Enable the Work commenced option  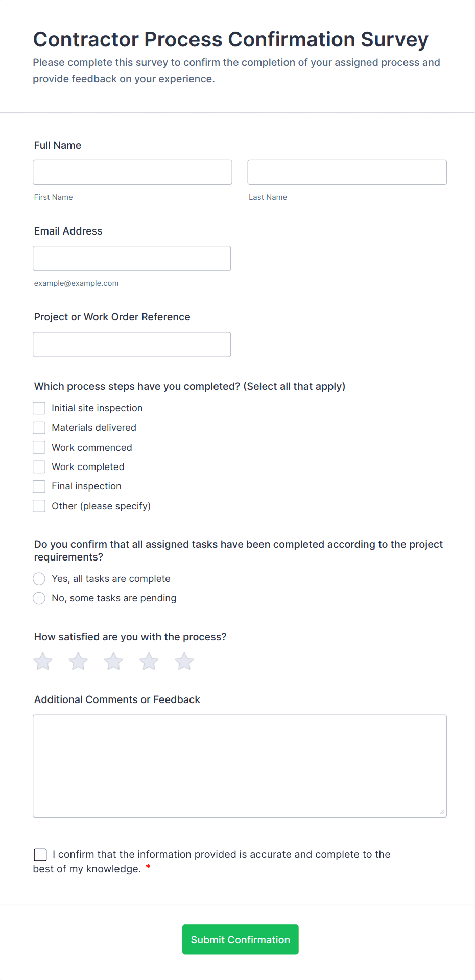pos(39,448)
